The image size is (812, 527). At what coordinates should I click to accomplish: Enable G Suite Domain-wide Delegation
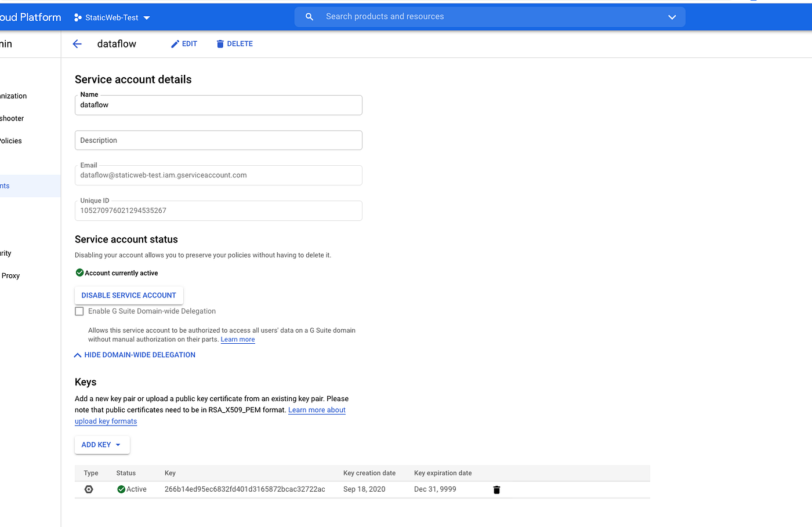click(x=79, y=311)
